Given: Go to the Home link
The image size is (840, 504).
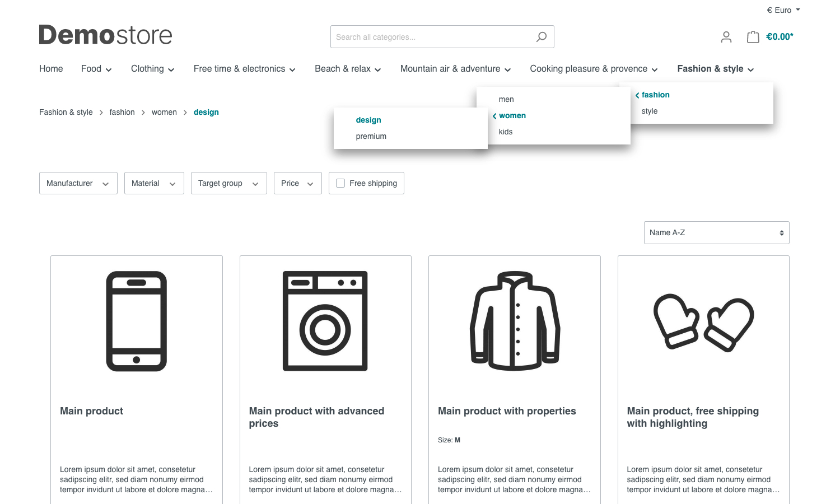Looking at the screenshot, I should [51, 69].
